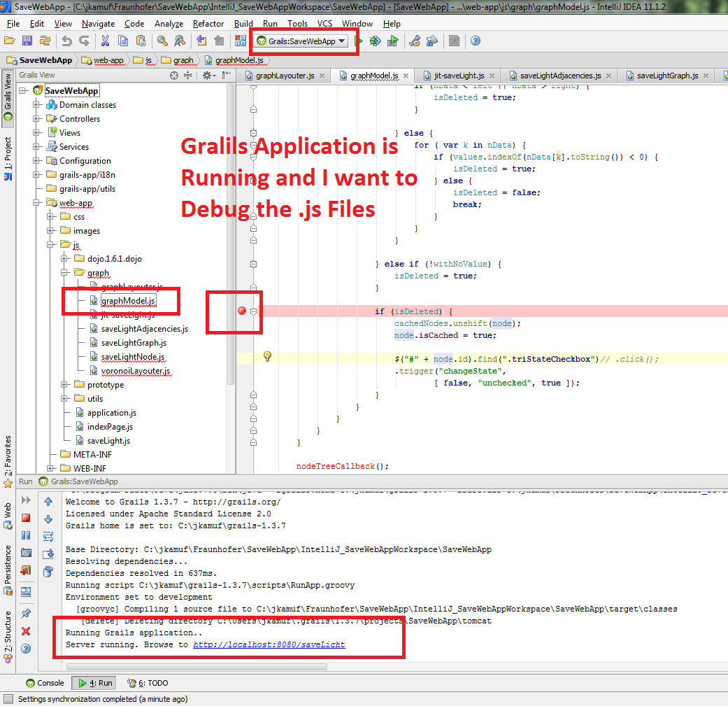Switch to the saveLightAdjacencies.js editor tab

coord(560,76)
